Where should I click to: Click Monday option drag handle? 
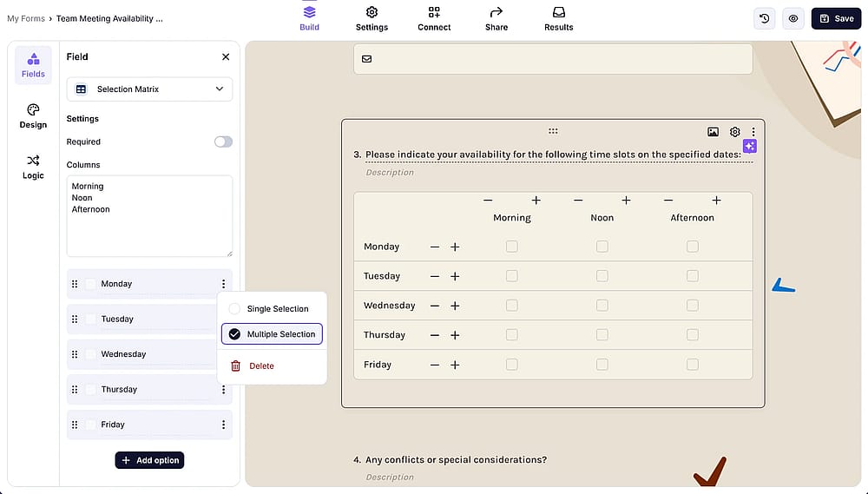tap(75, 284)
